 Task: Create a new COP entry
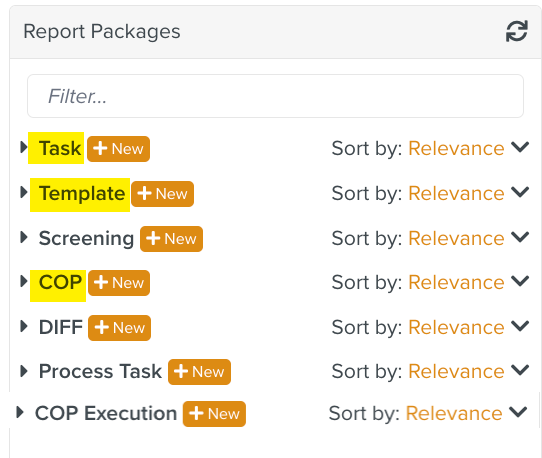[x=119, y=283]
